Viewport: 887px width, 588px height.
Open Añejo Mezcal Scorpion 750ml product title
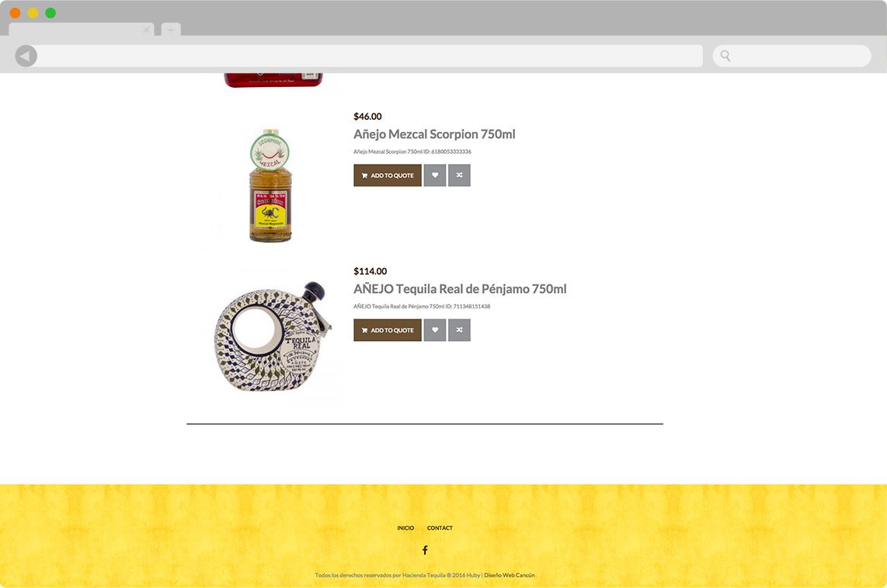pyautogui.click(x=434, y=134)
